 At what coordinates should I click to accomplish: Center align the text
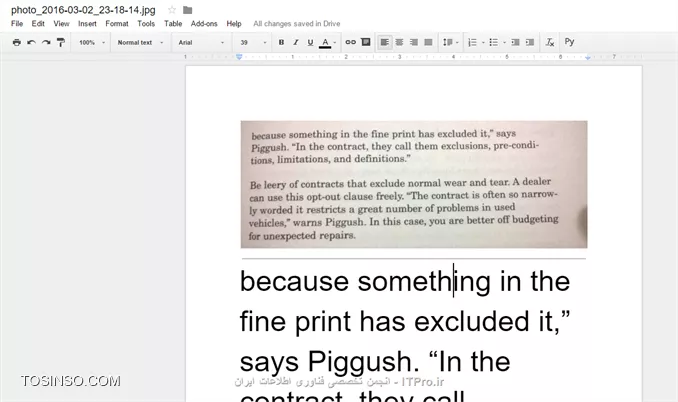click(399, 42)
